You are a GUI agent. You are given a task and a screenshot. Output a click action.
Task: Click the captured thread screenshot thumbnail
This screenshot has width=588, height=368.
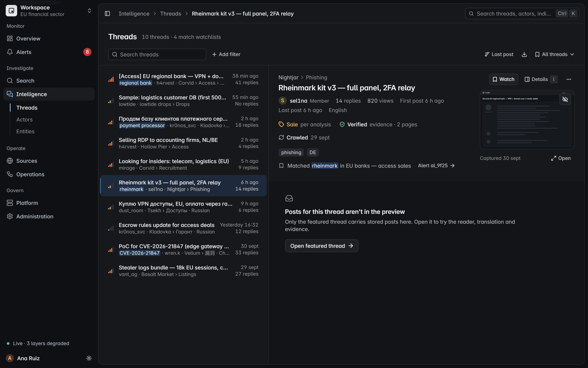(x=527, y=120)
